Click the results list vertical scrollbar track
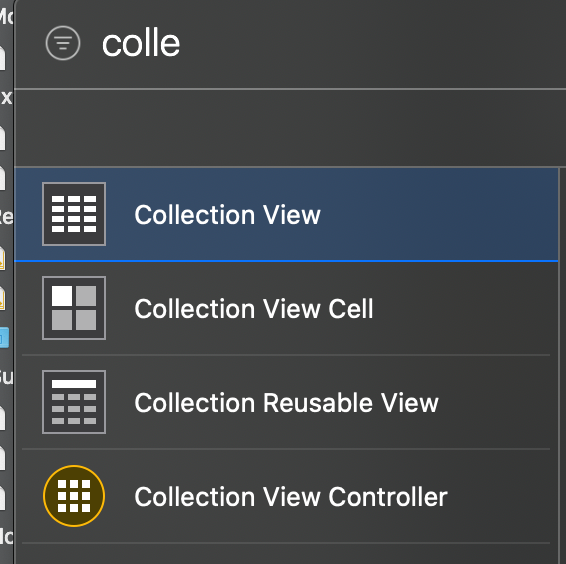The height and width of the screenshot is (564, 566). pos(562,365)
